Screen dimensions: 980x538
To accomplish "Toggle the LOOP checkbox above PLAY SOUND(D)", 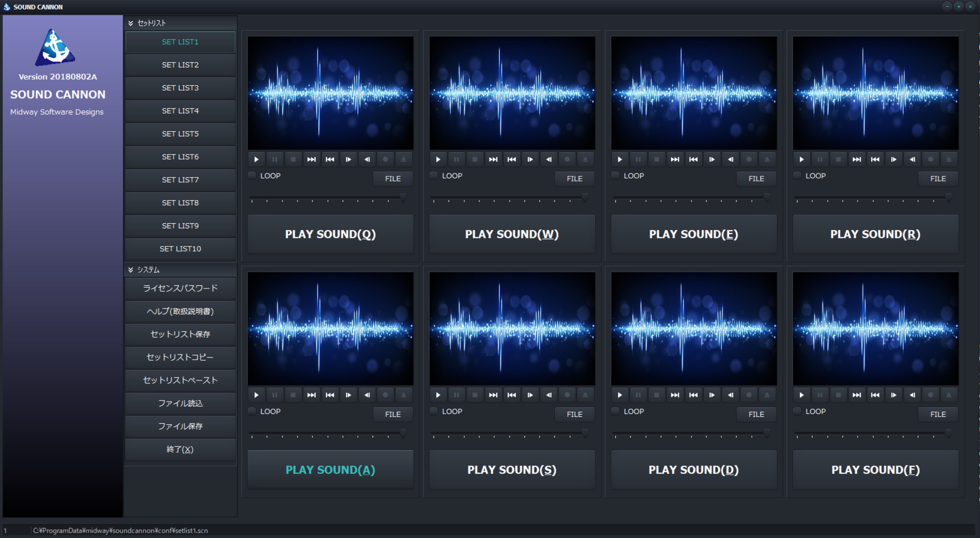I will [x=616, y=412].
